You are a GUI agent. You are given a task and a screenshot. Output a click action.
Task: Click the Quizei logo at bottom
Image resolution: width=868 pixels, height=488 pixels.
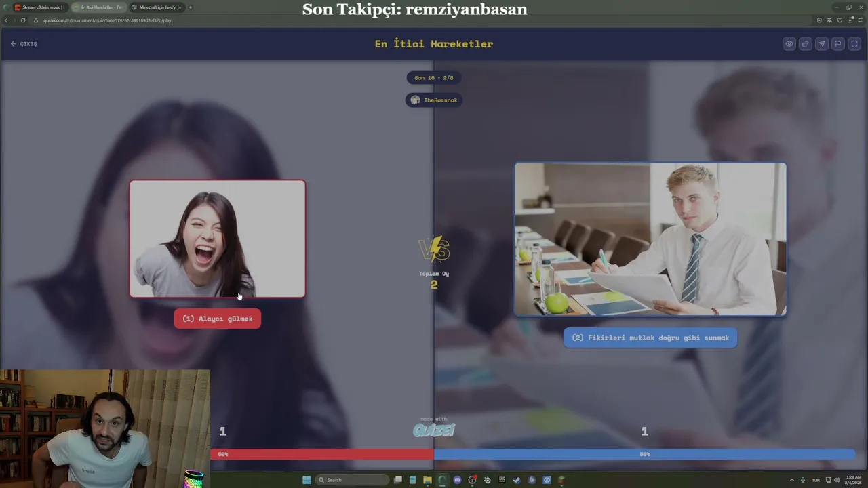click(x=434, y=430)
